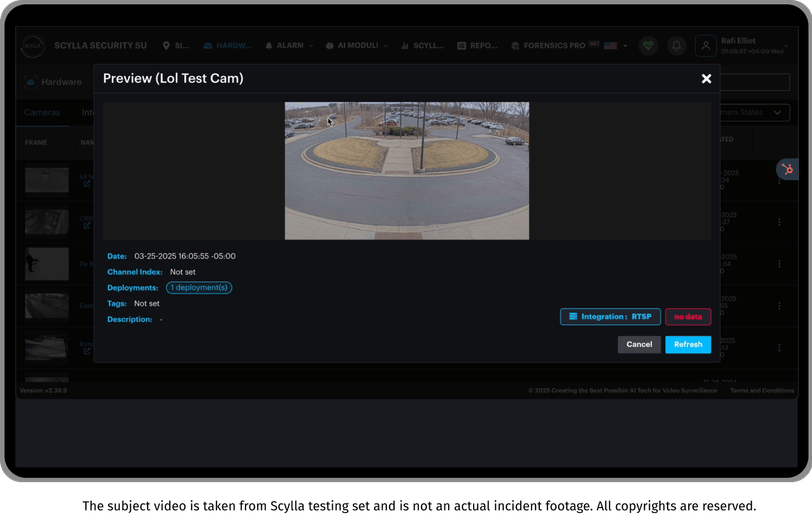Image resolution: width=812 pixels, height=519 pixels.
Task: Click the Description label
Action: (x=130, y=319)
